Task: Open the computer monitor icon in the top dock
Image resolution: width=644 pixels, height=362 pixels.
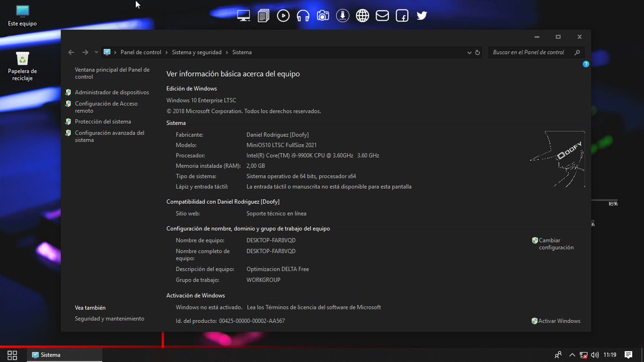Action: click(244, 16)
